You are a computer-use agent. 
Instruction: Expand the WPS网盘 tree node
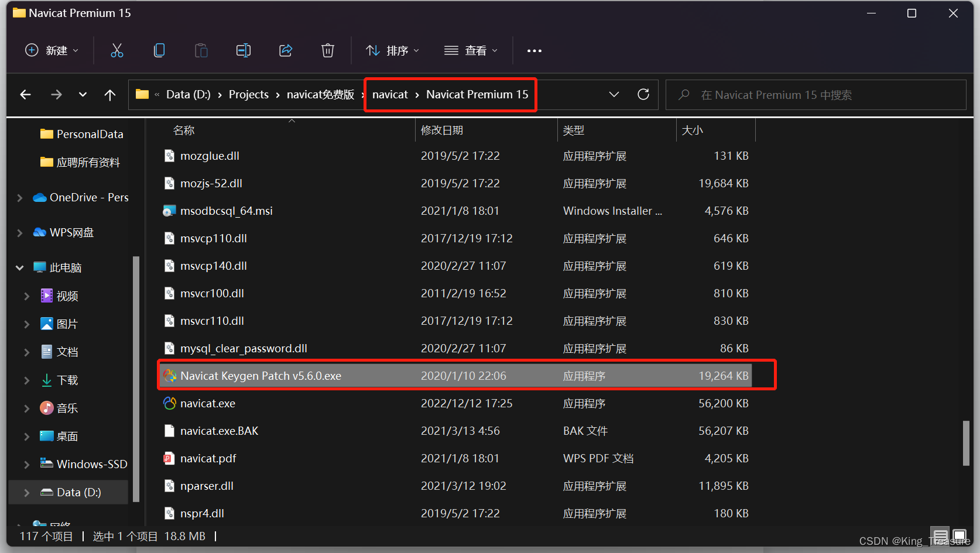[x=20, y=233]
